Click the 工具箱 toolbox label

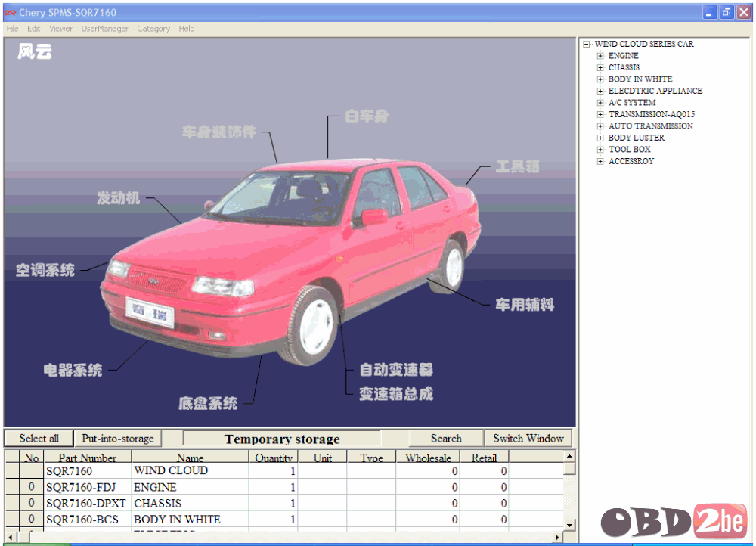pyautogui.click(x=518, y=167)
